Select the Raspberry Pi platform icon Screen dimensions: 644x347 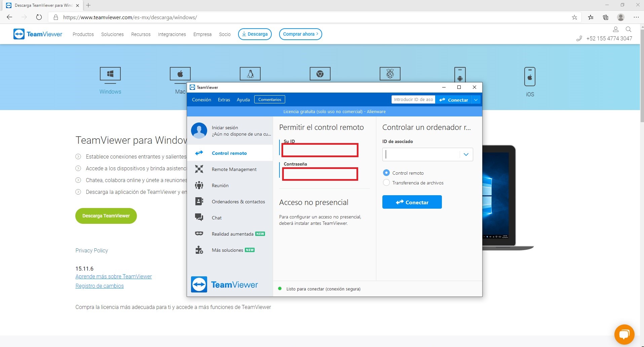[390, 74]
